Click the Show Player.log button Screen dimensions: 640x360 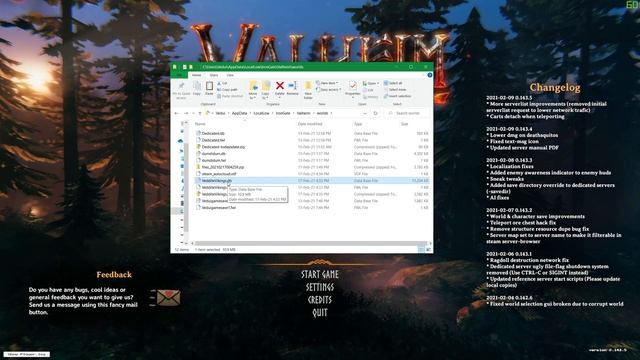(27, 354)
